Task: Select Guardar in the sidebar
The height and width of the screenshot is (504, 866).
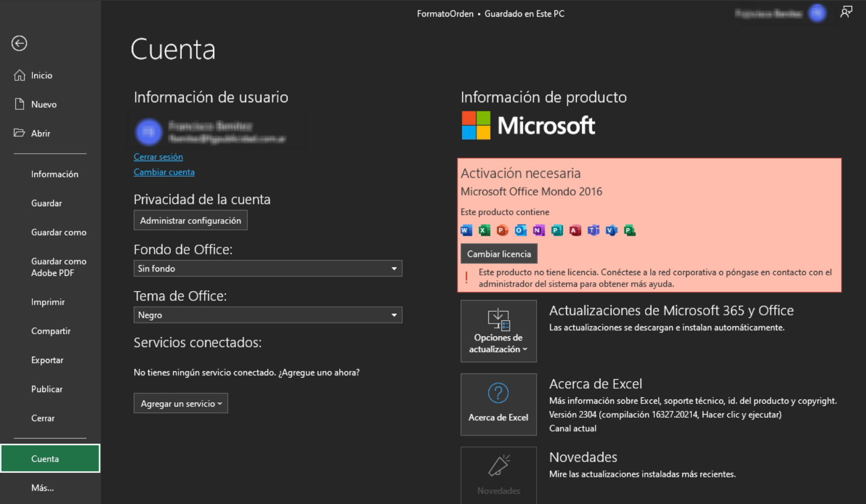Action: click(47, 203)
